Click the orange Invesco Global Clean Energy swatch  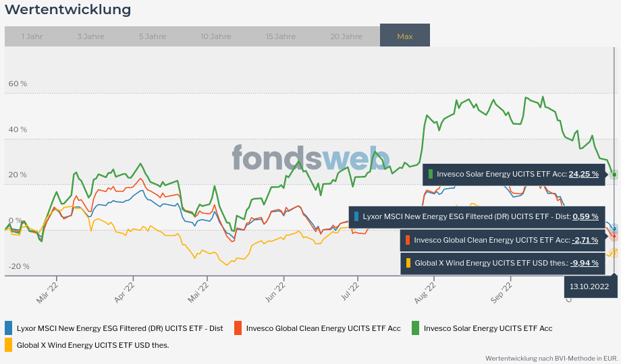(x=238, y=328)
